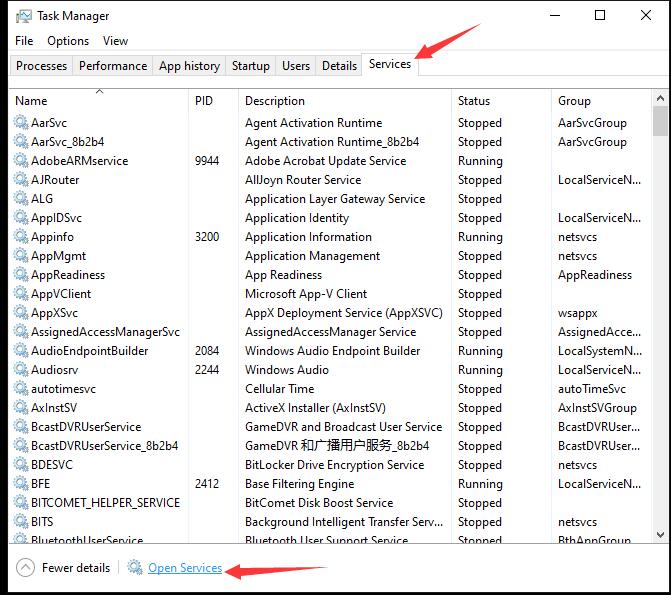Image resolution: width=671 pixels, height=595 pixels.
Task: Click PID 2412 cell
Action: [207, 483]
